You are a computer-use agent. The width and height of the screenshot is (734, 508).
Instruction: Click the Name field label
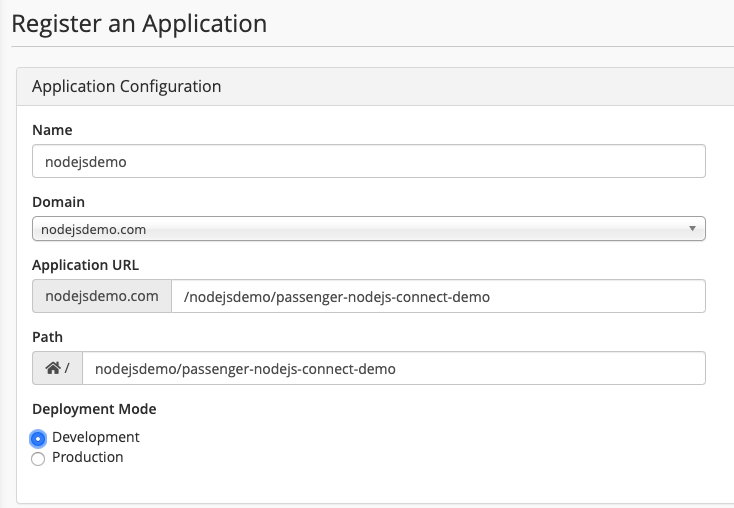52,130
